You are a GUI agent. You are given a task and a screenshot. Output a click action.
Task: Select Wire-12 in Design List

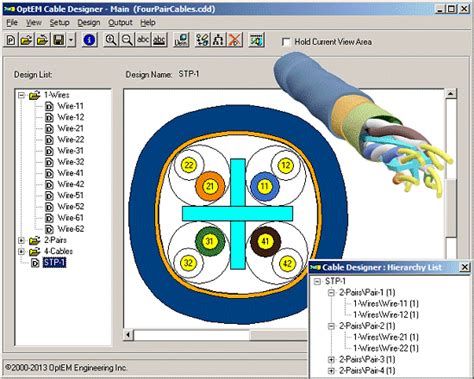(x=71, y=117)
